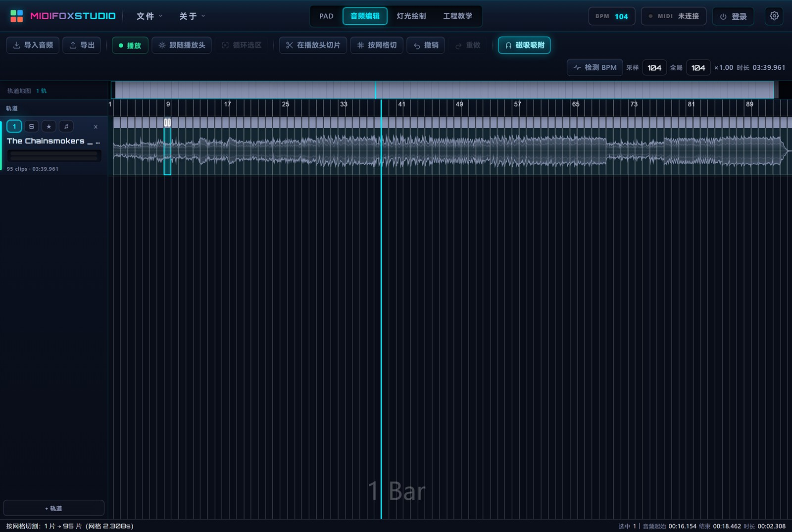Edit the 全局 BPM value field
This screenshot has width=792, height=532.
(698, 68)
